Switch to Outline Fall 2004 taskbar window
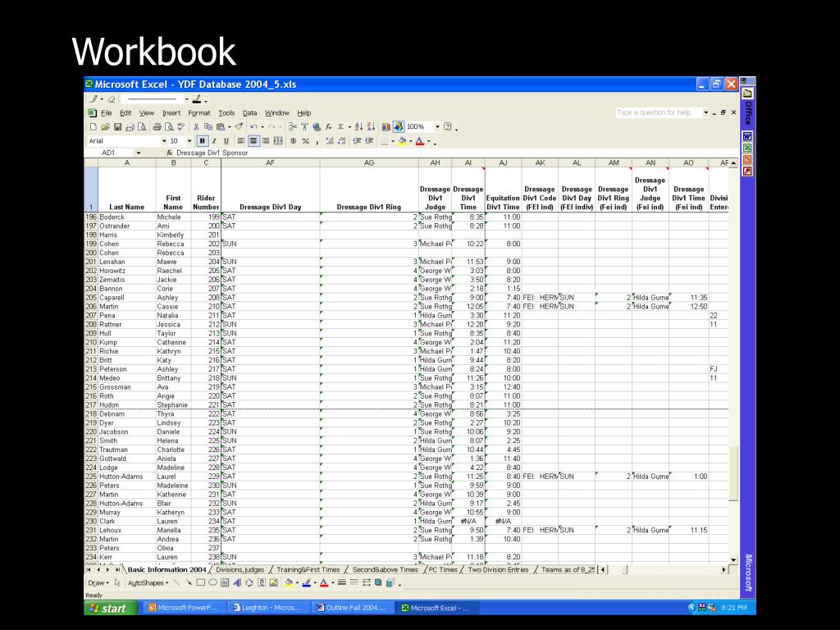Screen dimensions: 840x630 point(351,608)
